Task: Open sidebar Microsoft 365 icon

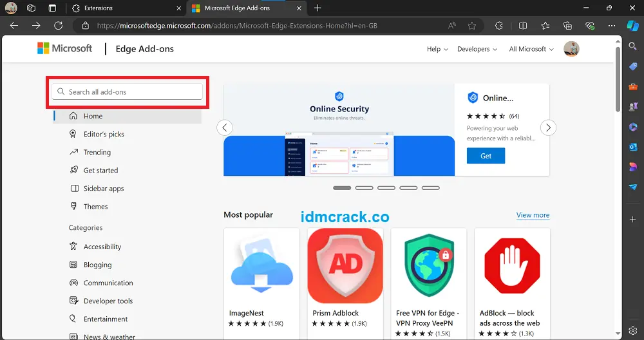Action: tap(633, 127)
